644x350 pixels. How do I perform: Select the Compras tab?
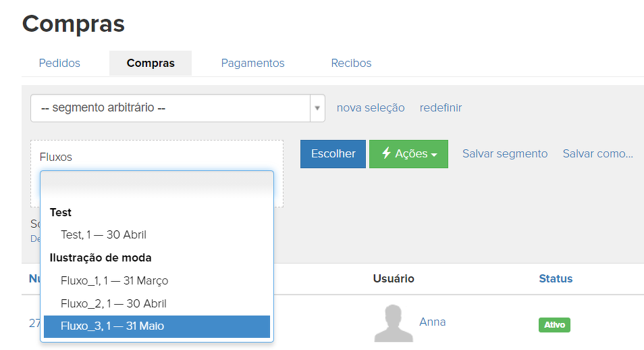(151, 63)
